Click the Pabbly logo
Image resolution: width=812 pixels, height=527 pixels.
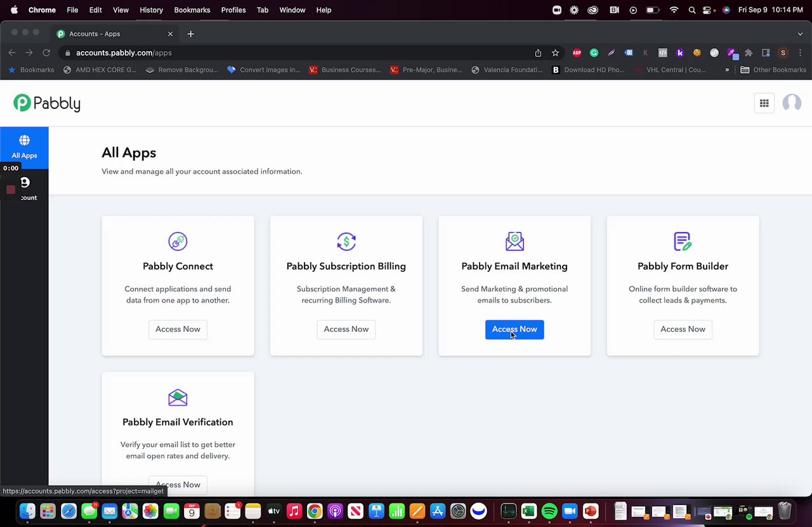click(x=47, y=103)
